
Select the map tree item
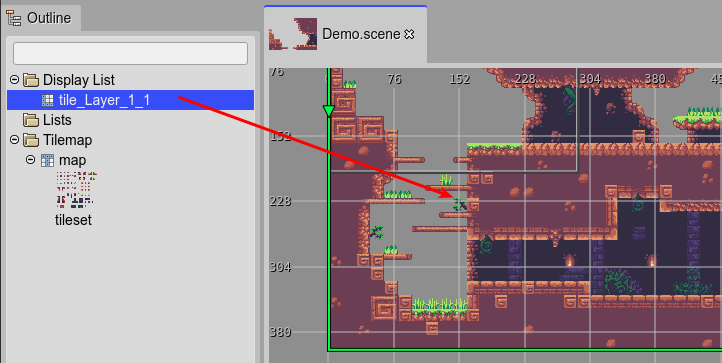pyautogui.click(x=72, y=160)
